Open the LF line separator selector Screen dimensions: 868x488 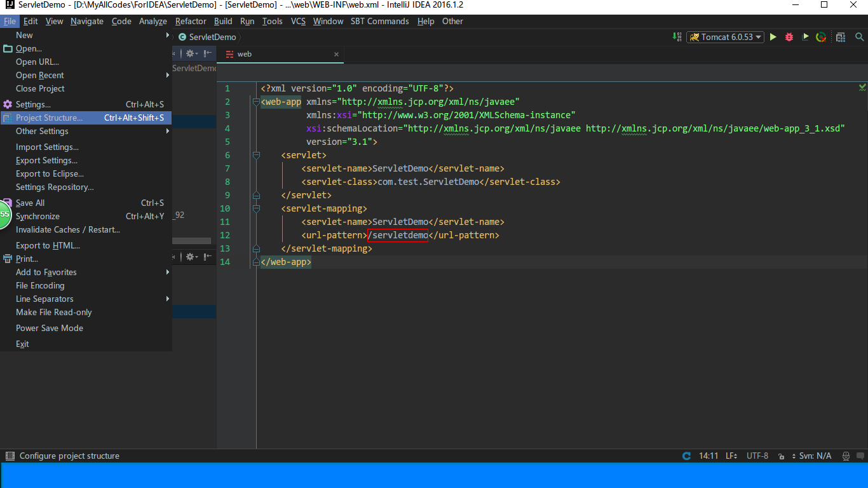point(731,456)
